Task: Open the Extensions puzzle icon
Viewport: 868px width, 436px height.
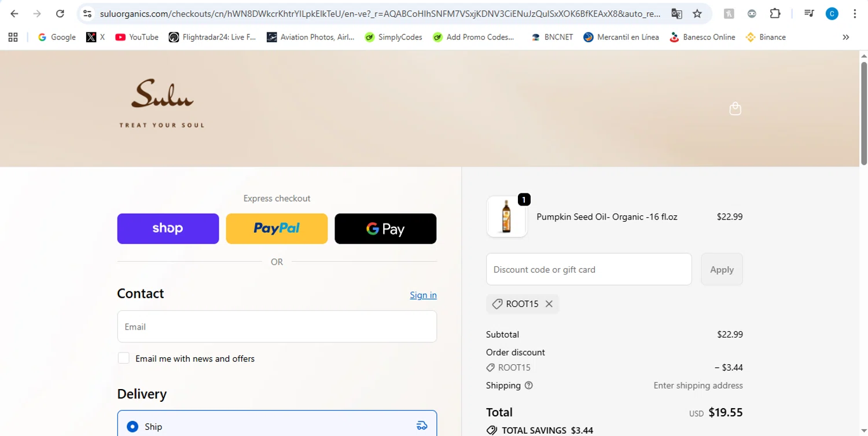Action: [775, 13]
